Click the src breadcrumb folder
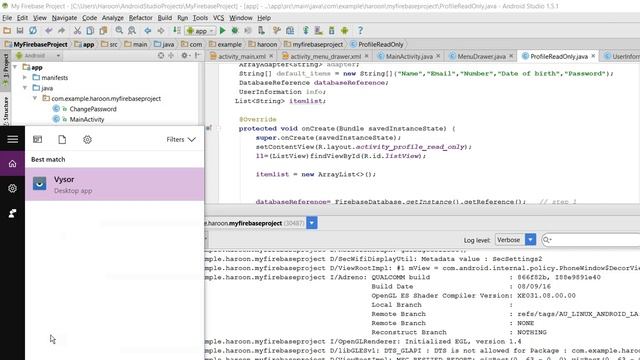 click(x=109, y=44)
